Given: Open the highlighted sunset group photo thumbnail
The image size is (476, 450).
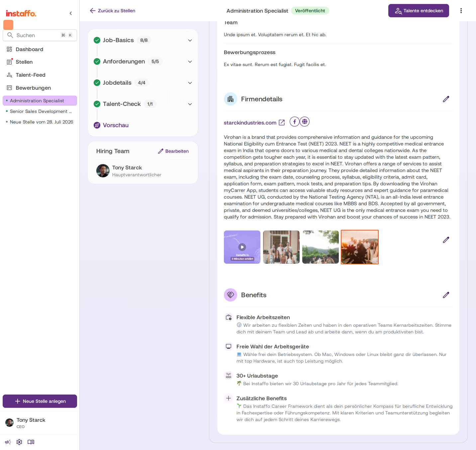Looking at the screenshot, I should pos(360,247).
